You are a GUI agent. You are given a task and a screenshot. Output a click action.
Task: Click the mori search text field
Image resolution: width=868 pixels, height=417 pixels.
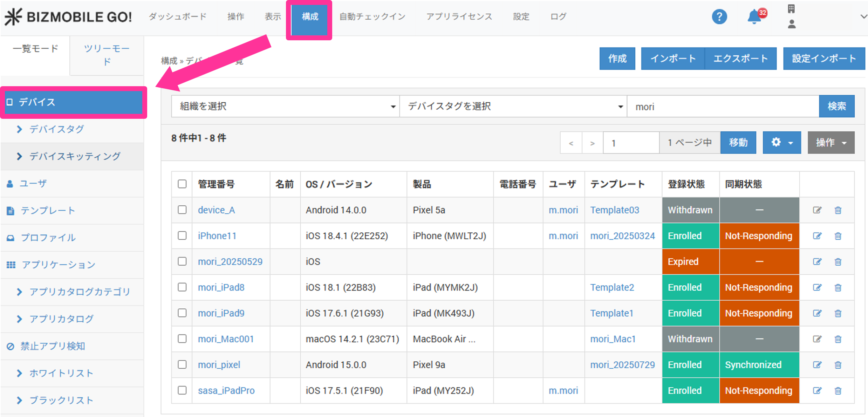(723, 107)
